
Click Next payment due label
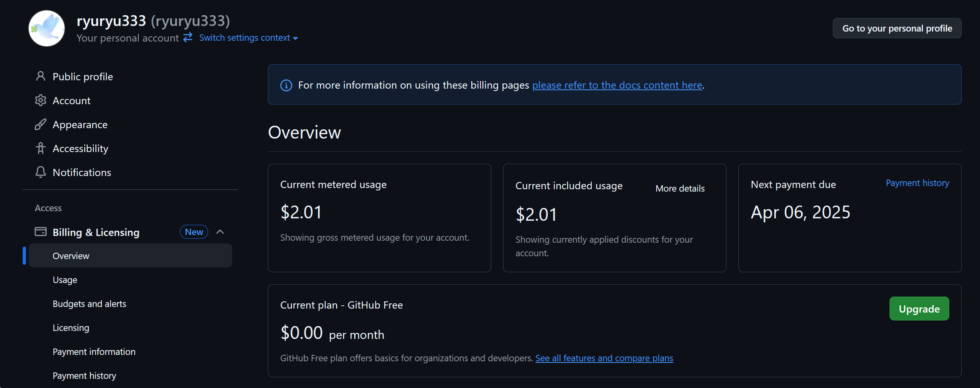coord(793,184)
